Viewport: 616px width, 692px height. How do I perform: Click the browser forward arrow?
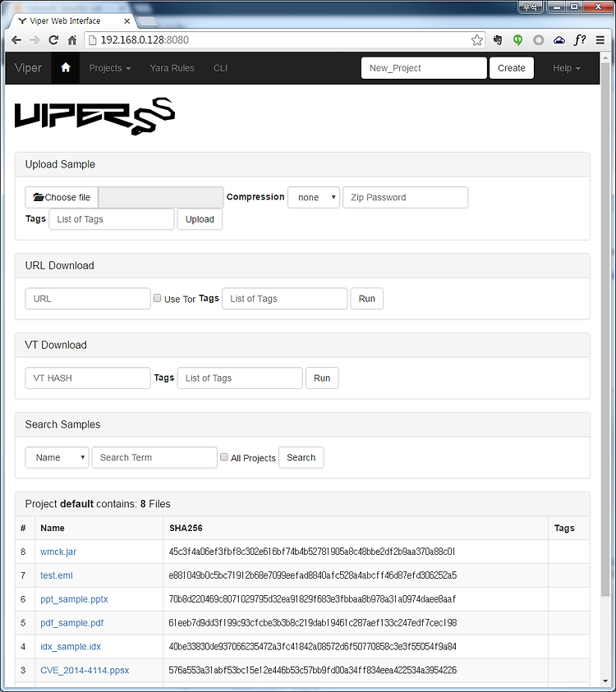point(34,40)
